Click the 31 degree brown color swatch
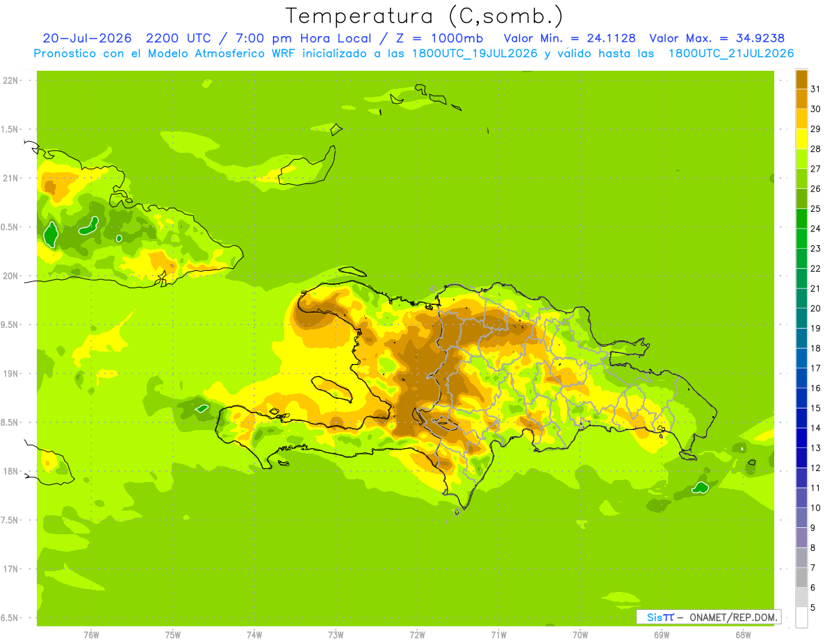Screen dimensions: 834x644 tap(801, 79)
